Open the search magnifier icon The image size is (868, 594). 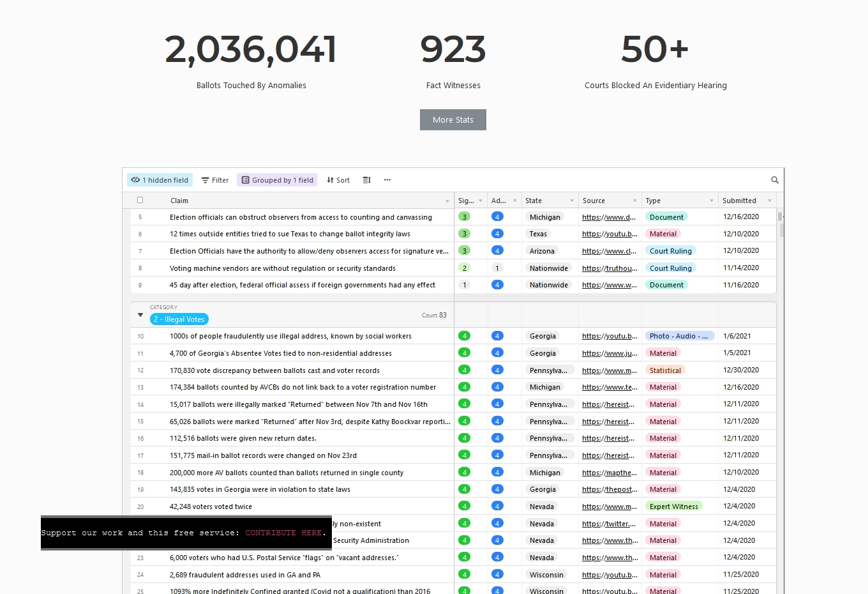[775, 180]
